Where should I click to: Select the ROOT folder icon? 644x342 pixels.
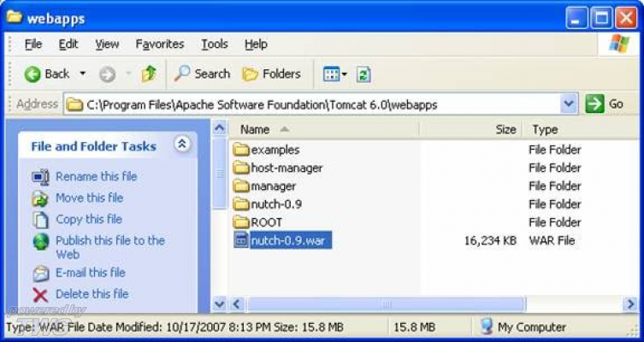point(241,222)
